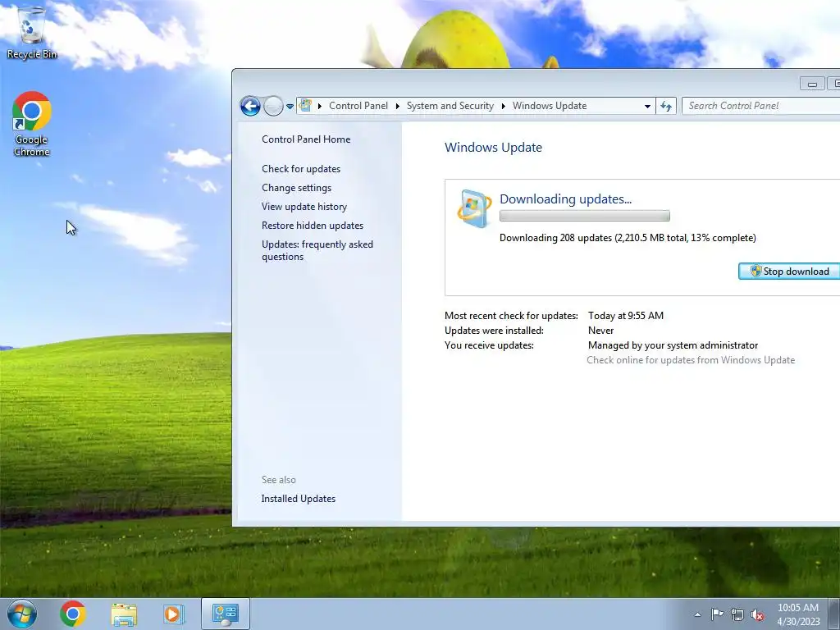Image resolution: width=840 pixels, height=630 pixels.
Task: Open View update history
Action: click(x=304, y=206)
